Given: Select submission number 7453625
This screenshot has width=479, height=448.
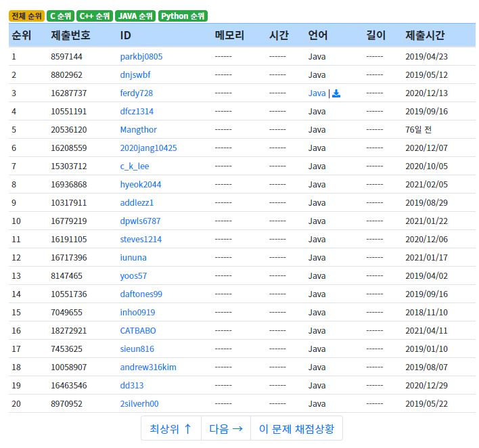Looking at the screenshot, I should [x=66, y=349].
